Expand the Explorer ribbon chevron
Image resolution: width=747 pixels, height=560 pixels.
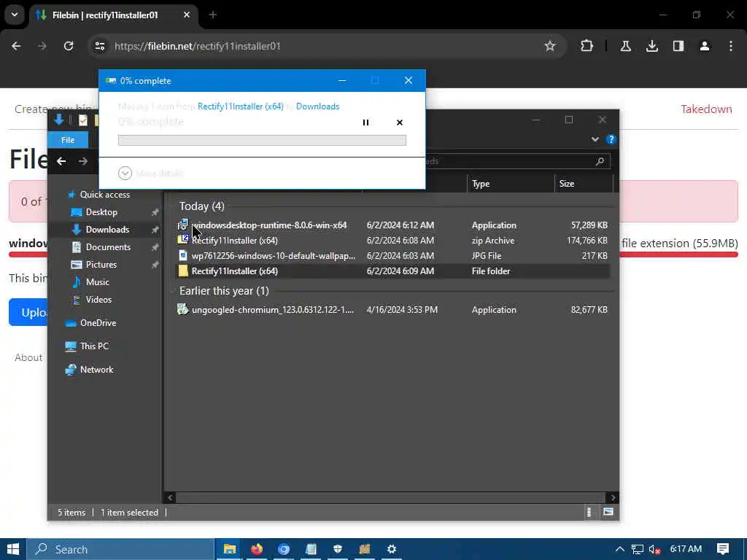coord(595,139)
